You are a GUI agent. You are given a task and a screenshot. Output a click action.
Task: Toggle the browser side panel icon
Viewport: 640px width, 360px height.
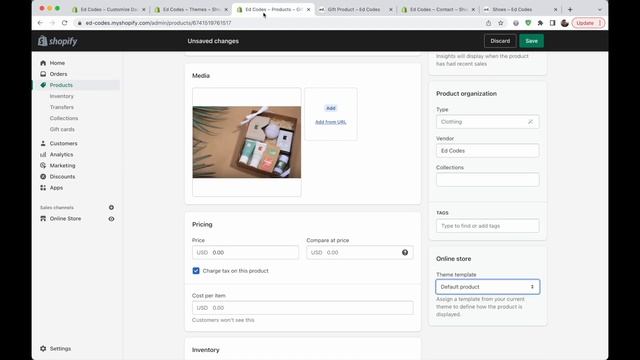552,23
